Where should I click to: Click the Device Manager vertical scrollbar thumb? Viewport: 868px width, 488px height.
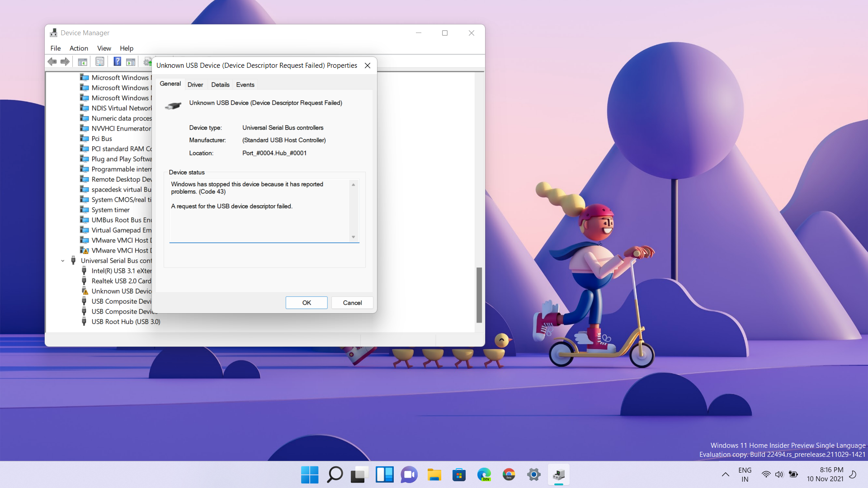(x=479, y=295)
